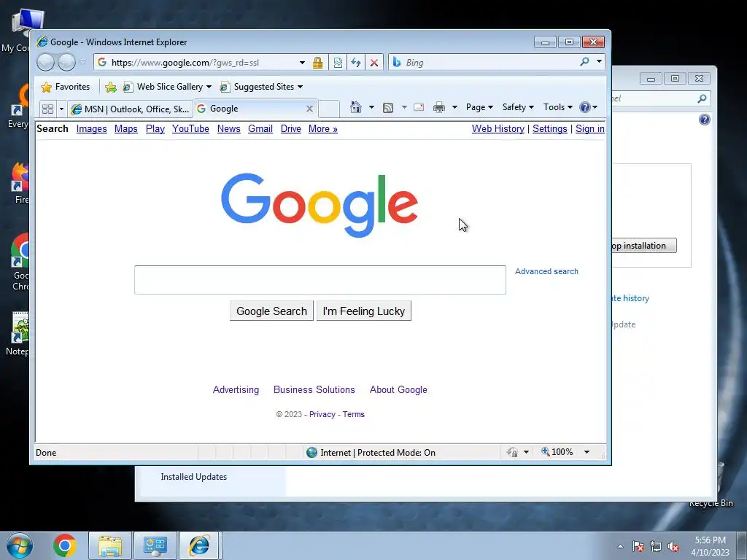Click the network tray icon

click(656, 547)
